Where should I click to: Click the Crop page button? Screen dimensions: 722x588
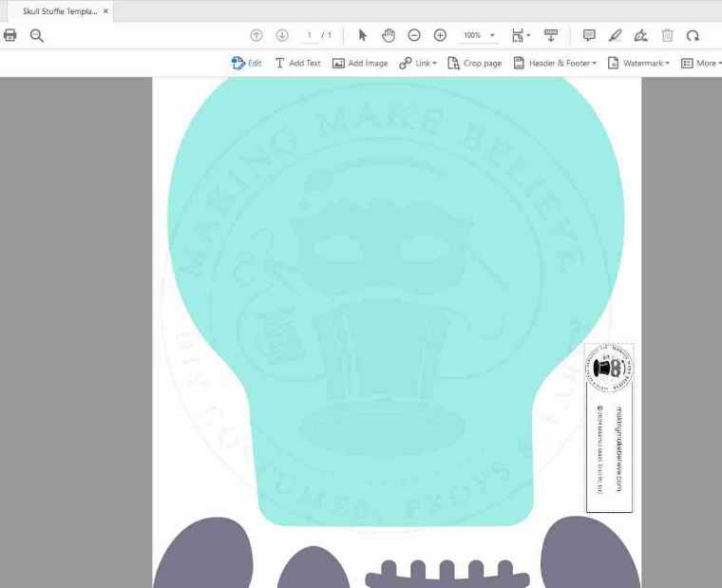coord(474,63)
